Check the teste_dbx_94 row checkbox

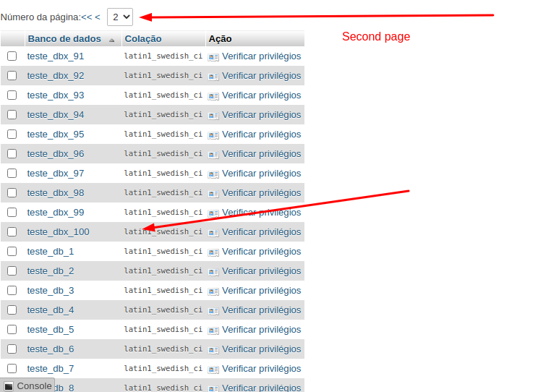click(x=12, y=114)
